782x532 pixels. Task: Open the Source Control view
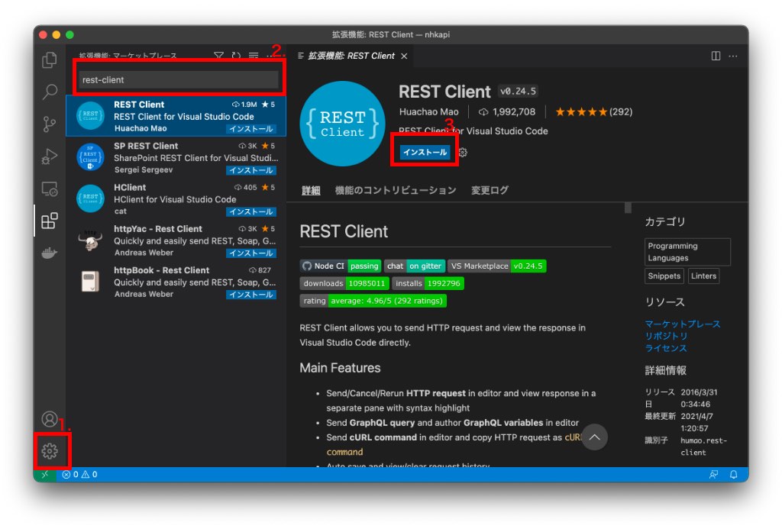pyautogui.click(x=50, y=124)
